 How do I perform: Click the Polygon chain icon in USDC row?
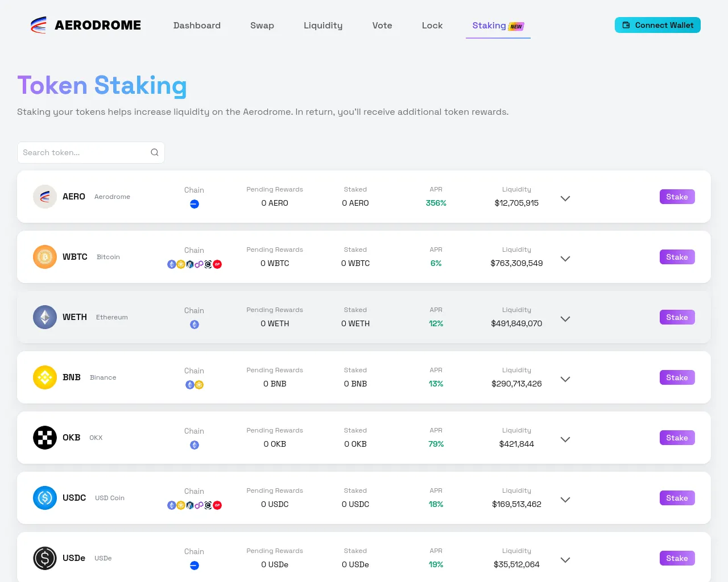pyautogui.click(x=199, y=505)
